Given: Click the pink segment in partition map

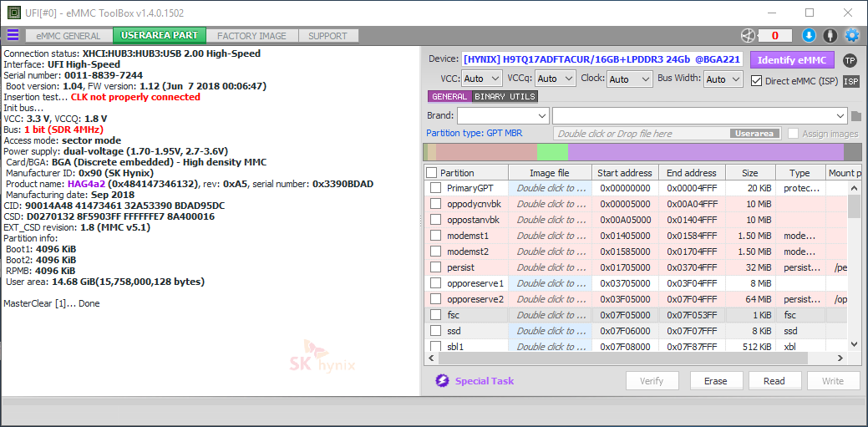Looking at the screenshot, I should (x=486, y=152).
